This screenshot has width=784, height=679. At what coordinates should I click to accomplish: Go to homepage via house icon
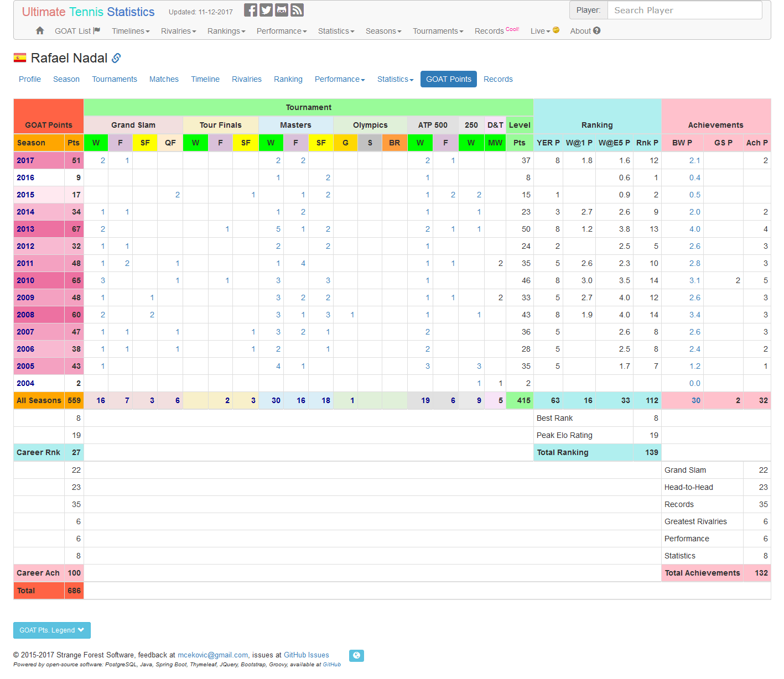pos(39,31)
